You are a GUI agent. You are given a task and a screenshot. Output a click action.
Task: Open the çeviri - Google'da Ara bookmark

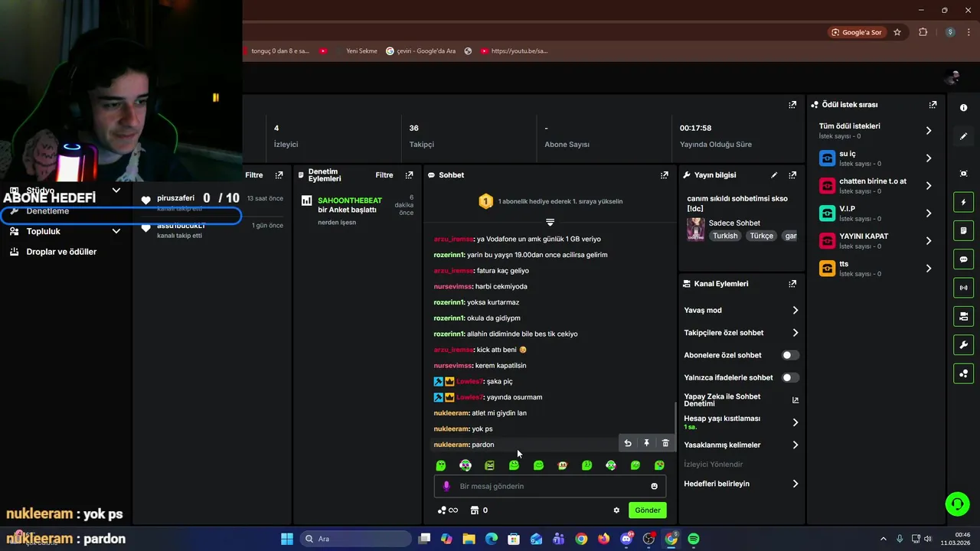(x=420, y=51)
